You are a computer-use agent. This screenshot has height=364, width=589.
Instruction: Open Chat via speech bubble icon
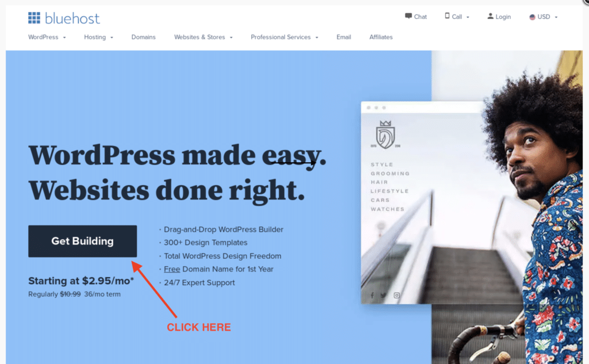[x=408, y=16]
